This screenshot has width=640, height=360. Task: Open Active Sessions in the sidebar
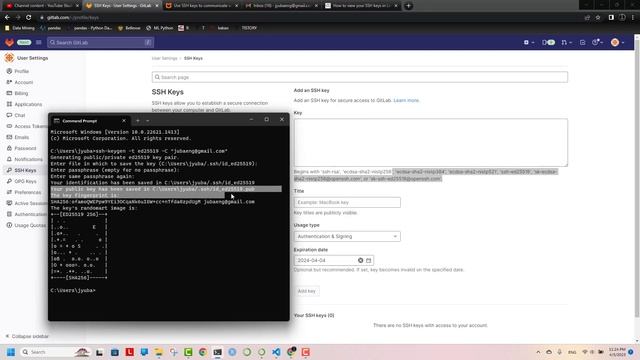tap(31, 204)
